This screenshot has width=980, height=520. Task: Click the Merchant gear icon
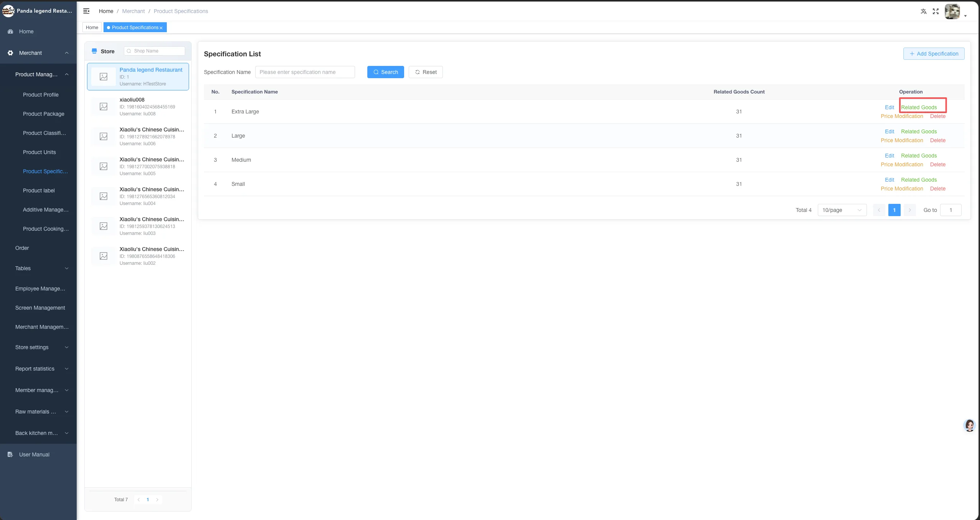click(10, 53)
